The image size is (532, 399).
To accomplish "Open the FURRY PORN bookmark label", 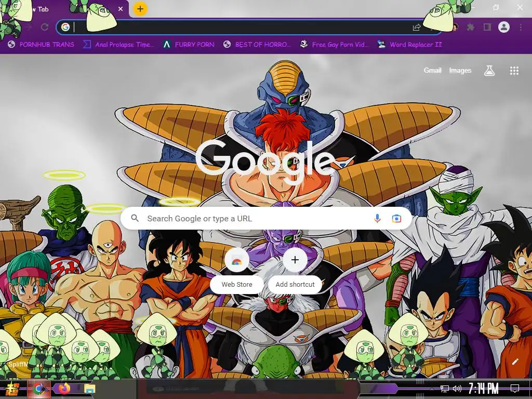I will point(195,45).
